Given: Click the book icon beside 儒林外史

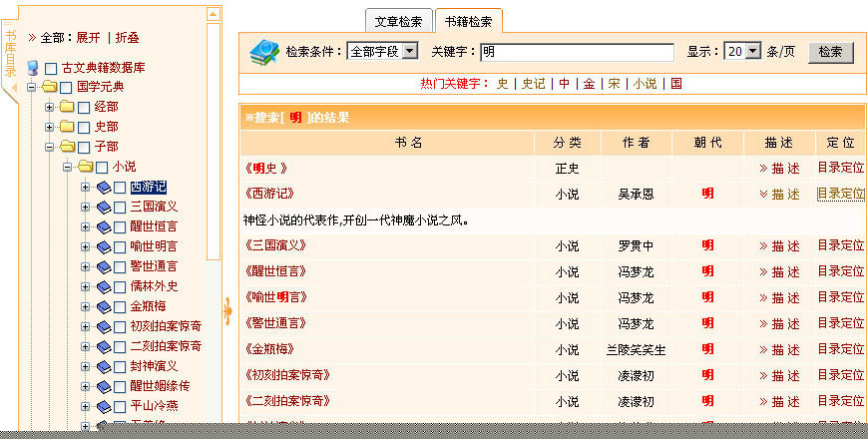Looking at the screenshot, I should coord(104,286).
